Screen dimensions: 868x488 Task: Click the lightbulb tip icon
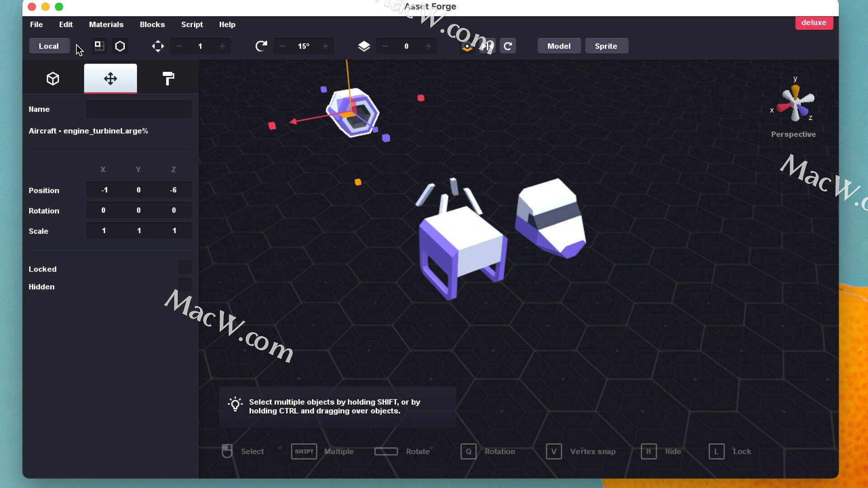click(235, 404)
